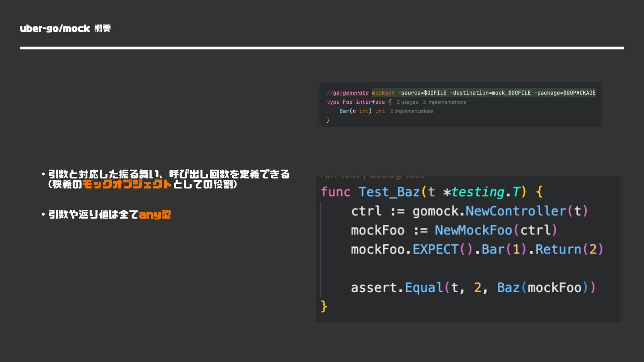Click the "-destination=mock_$GOFILE" flag

click(490, 93)
